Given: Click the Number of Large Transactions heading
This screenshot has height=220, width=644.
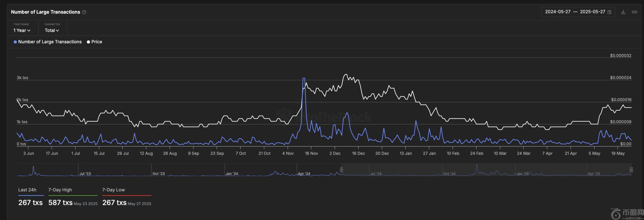Looking at the screenshot, I should coord(46,12).
